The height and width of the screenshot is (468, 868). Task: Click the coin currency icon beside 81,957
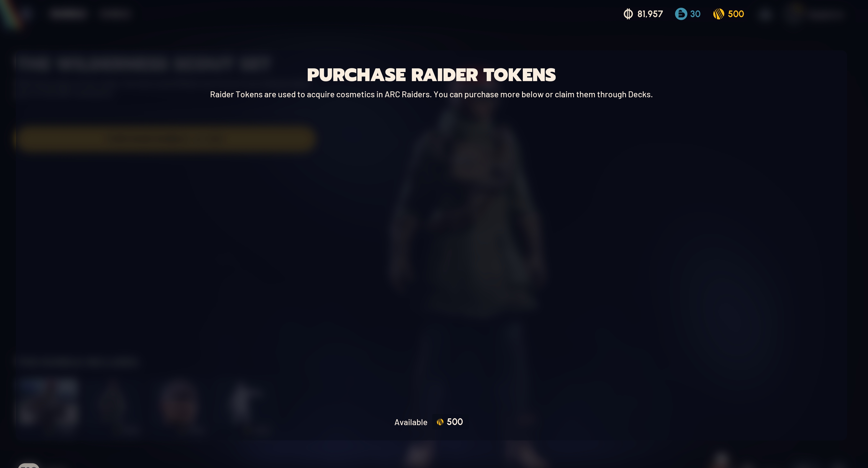[628, 14]
